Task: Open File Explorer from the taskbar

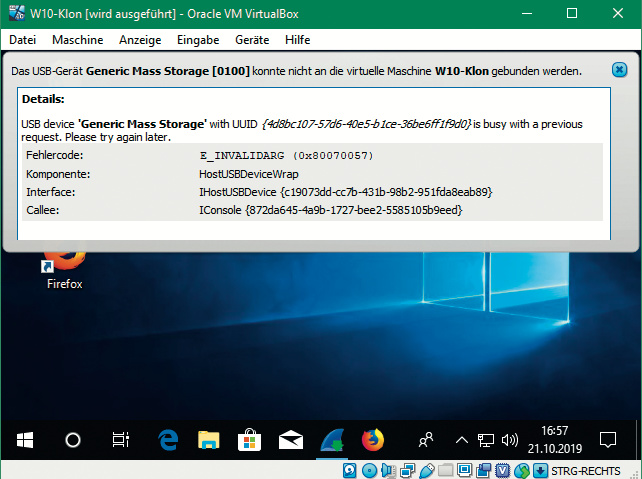Action: click(x=208, y=439)
